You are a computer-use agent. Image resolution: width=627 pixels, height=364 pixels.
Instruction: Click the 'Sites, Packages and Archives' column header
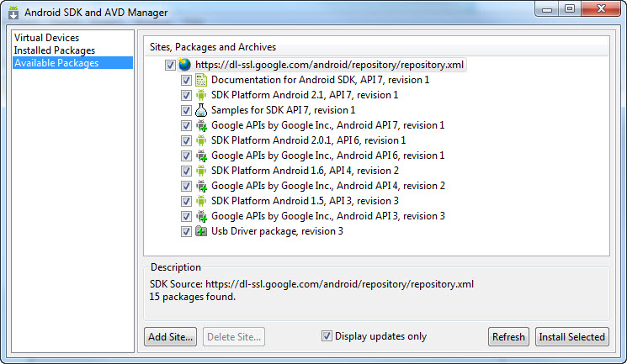376,47
